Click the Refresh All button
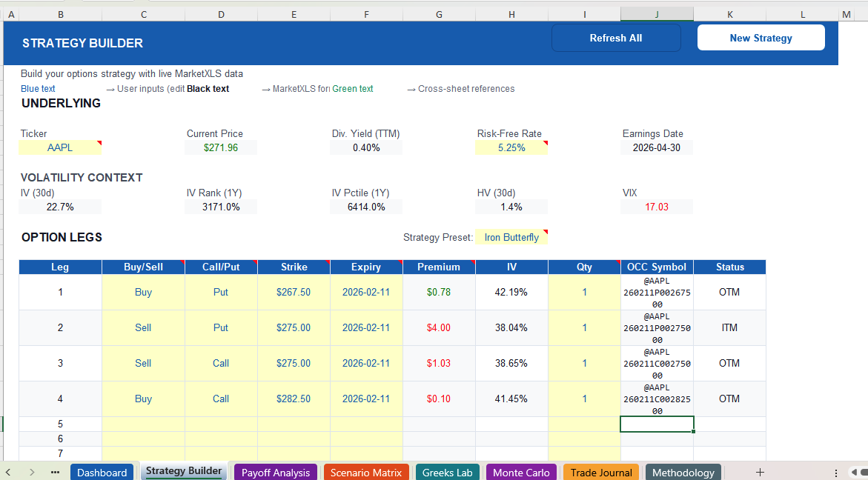 tap(616, 37)
